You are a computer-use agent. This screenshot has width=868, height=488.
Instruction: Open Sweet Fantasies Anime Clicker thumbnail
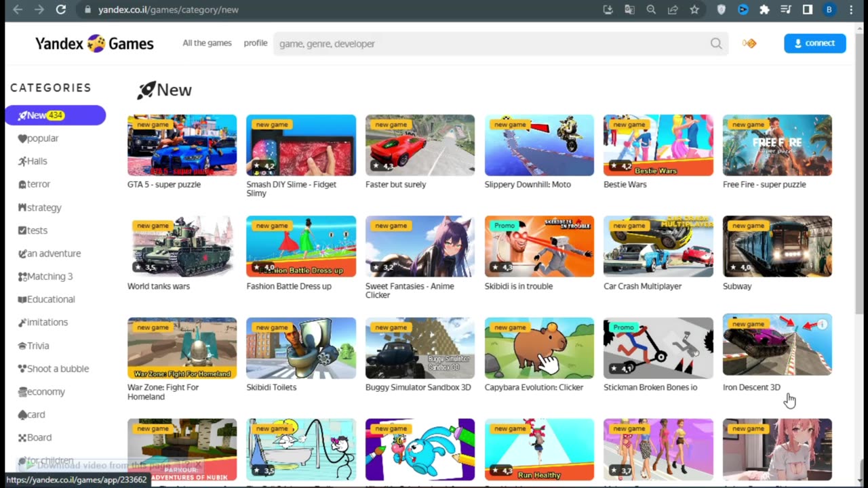click(x=420, y=246)
